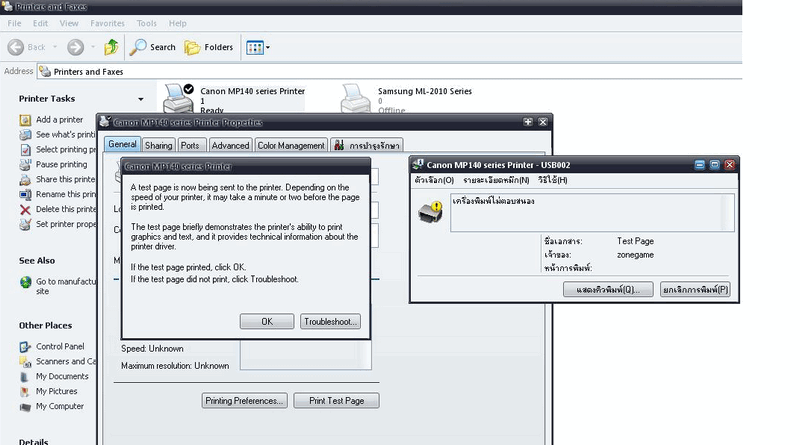The image size is (800, 445).
Task: Click Add a printer task
Action: click(x=59, y=119)
